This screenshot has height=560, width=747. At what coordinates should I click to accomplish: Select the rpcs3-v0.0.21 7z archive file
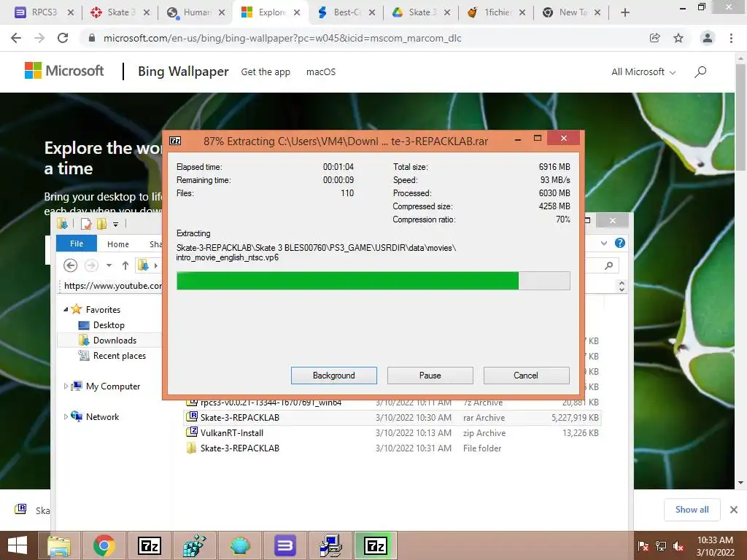[x=392, y=402]
